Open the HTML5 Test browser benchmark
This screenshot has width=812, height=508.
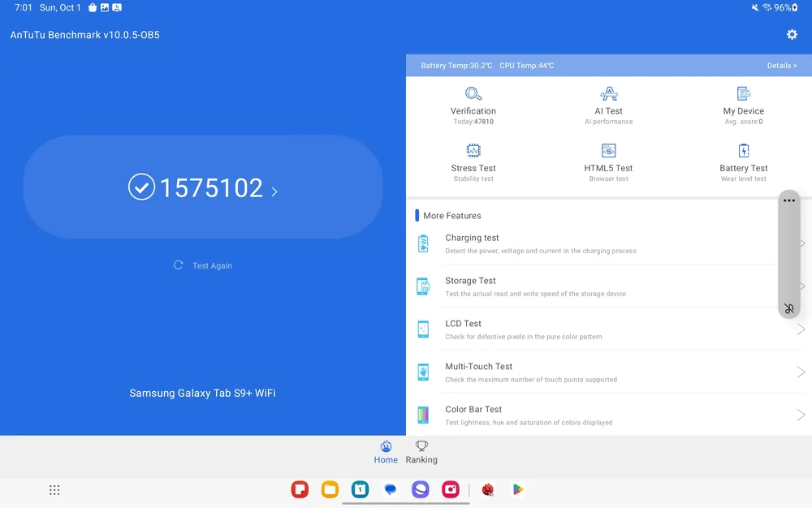click(x=608, y=162)
